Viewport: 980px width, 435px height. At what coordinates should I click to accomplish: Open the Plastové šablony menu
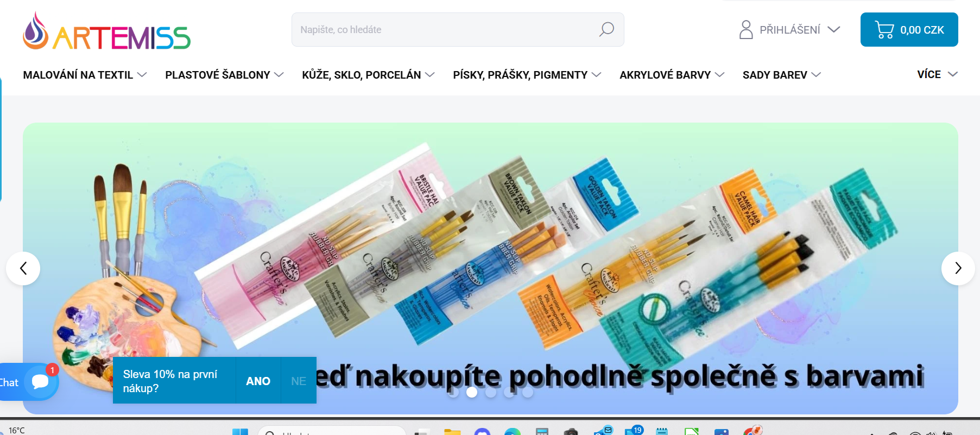(x=224, y=75)
